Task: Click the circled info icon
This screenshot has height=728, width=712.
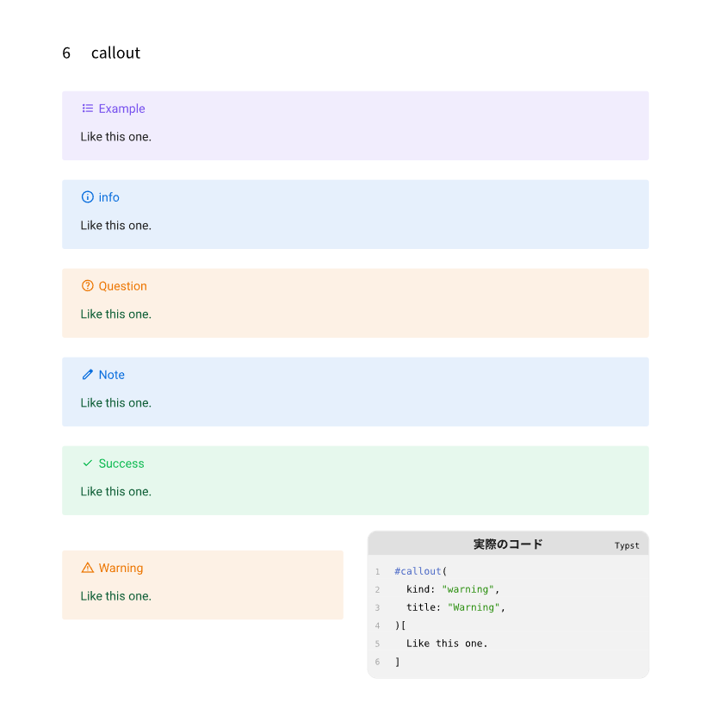Action: click(x=87, y=197)
